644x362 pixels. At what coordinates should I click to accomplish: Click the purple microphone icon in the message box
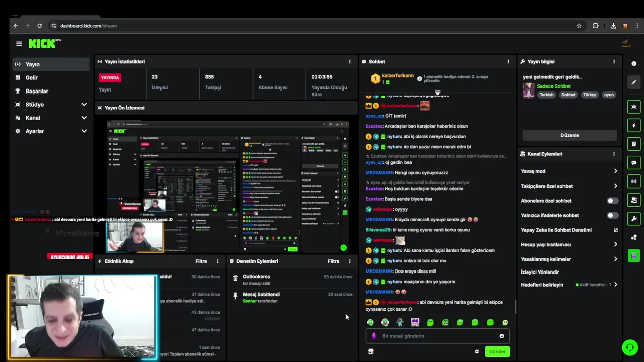pyautogui.click(x=373, y=336)
